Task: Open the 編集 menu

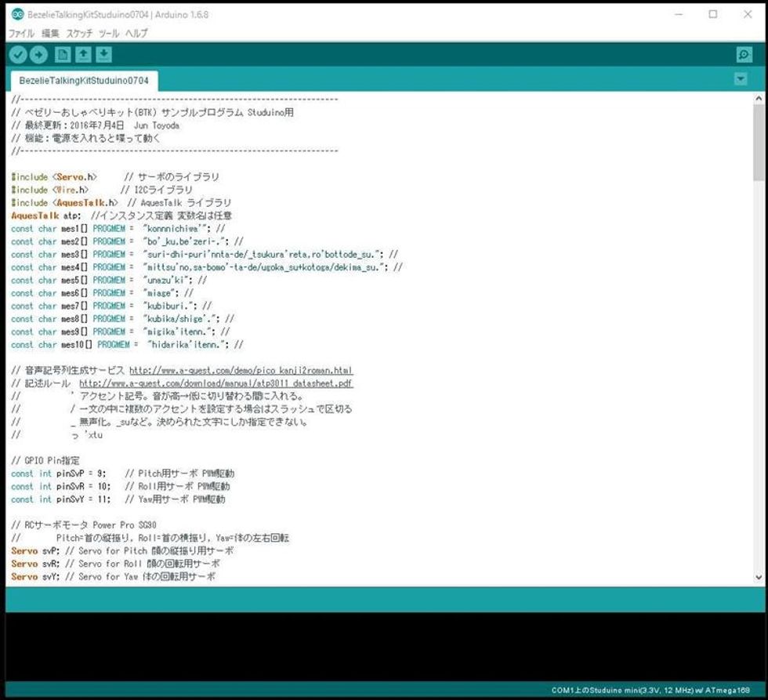Action: point(51,34)
